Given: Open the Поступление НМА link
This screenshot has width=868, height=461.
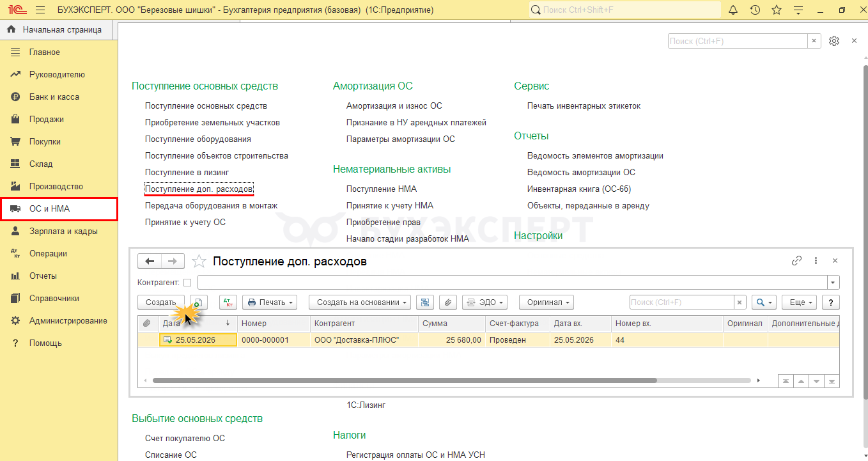Looking at the screenshot, I should click(382, 189).
